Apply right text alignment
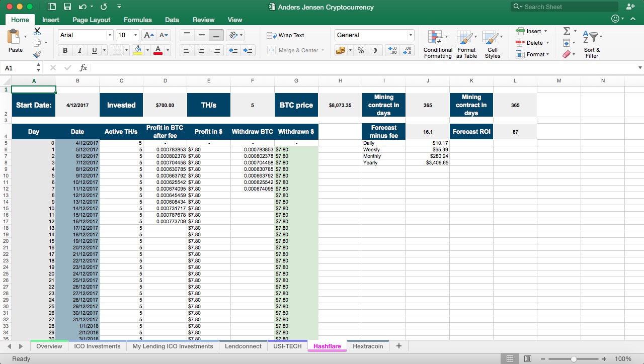This screenshot has height=364, width=644. (216, 50)
